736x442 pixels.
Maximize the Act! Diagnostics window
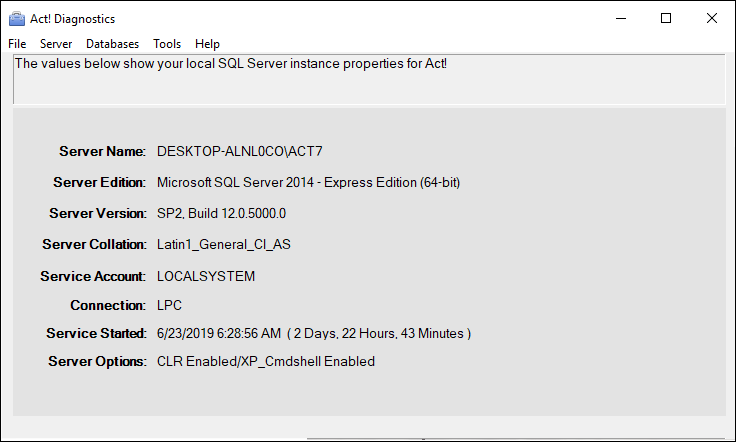(x=666, y=18)
